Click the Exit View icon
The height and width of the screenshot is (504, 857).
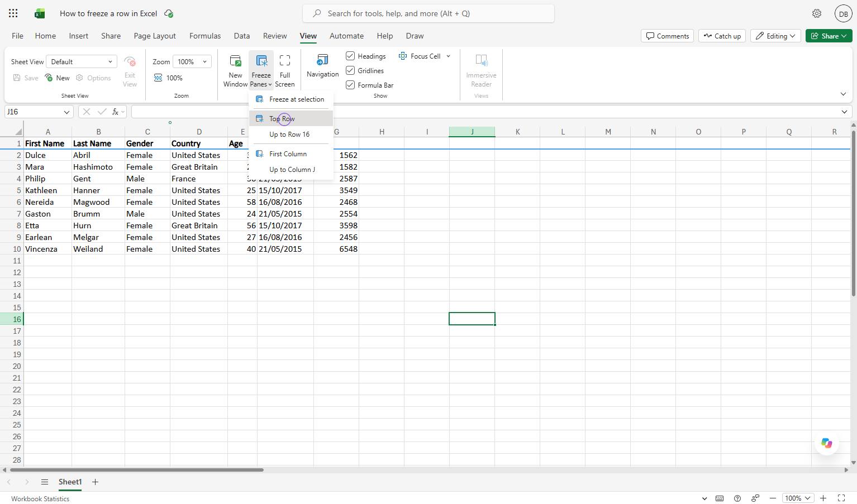click(130, 61)
